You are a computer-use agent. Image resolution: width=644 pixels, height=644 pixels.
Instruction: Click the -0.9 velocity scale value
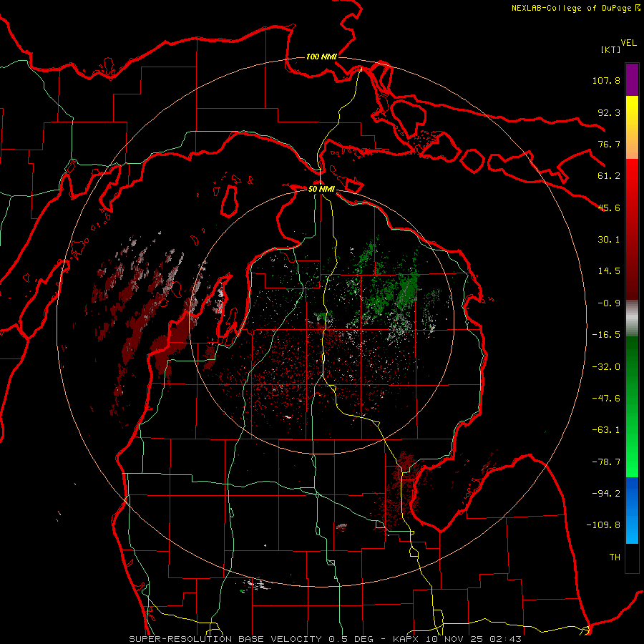[609, 303]
